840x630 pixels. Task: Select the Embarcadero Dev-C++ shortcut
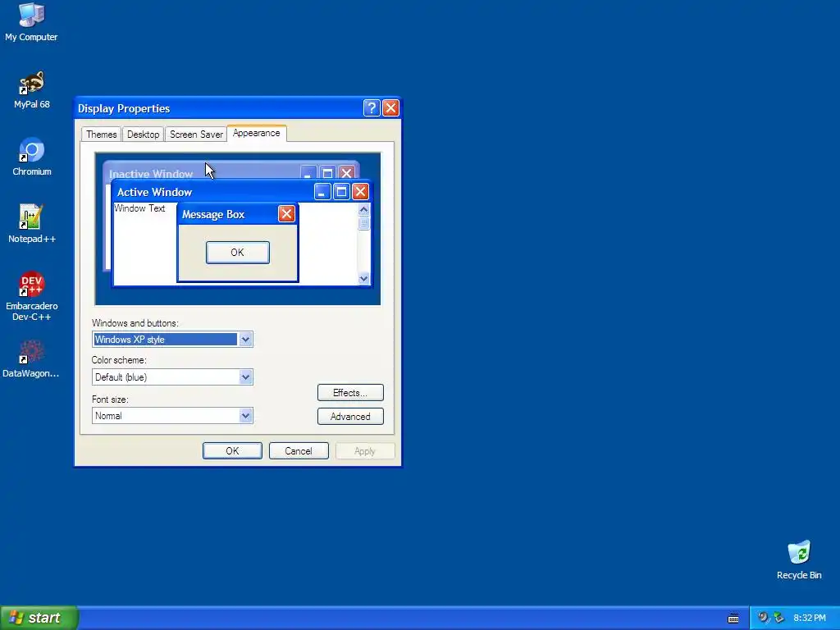[x=32, y=296]
